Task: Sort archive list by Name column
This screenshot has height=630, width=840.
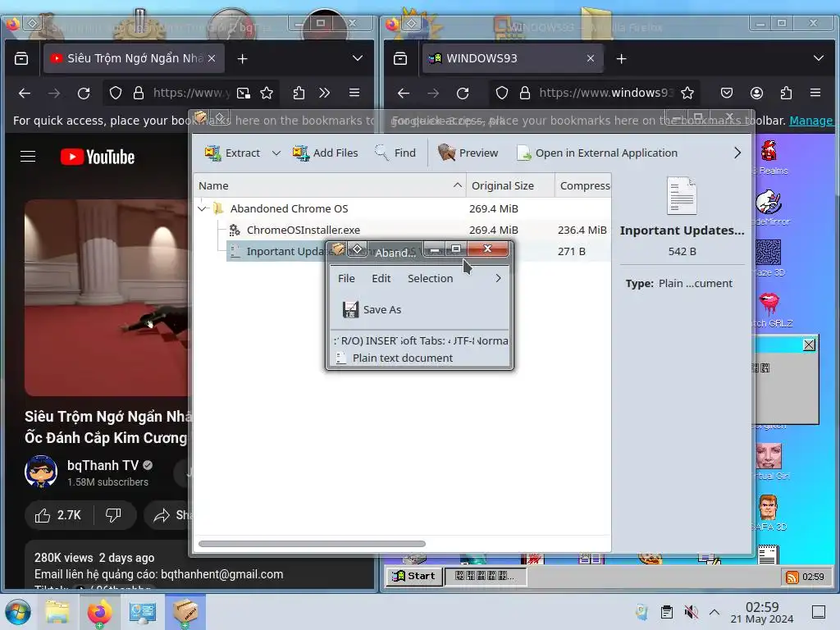Action: 330,186
